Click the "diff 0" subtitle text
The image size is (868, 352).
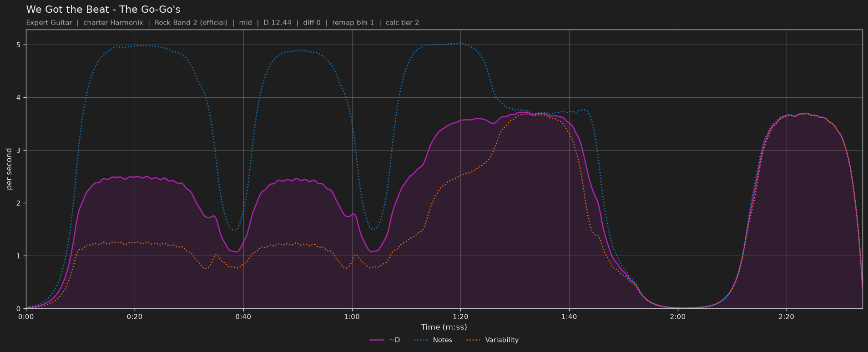[x=312, y=23]
